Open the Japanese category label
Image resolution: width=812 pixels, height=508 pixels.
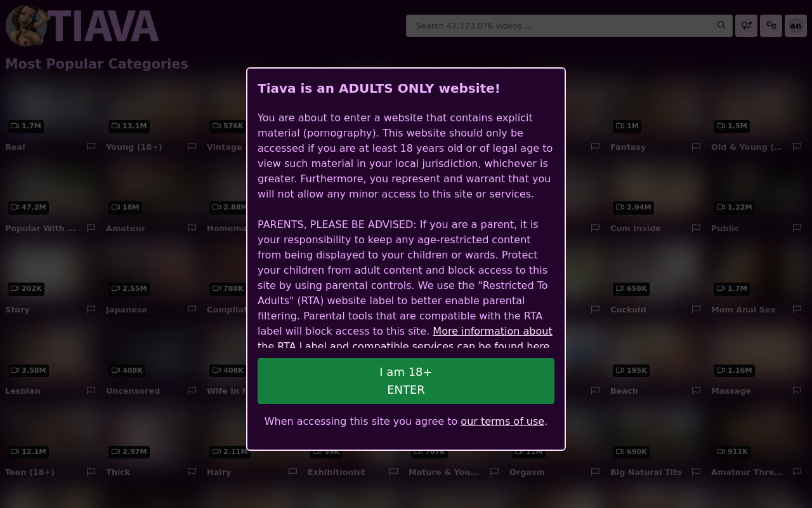126,309
